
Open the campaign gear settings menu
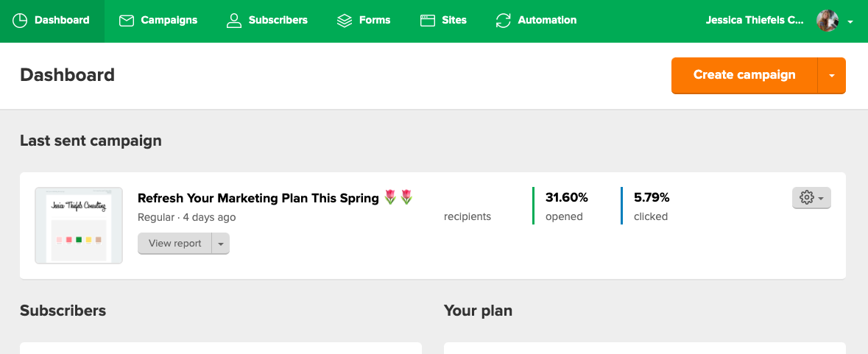(x=811, y=198)
